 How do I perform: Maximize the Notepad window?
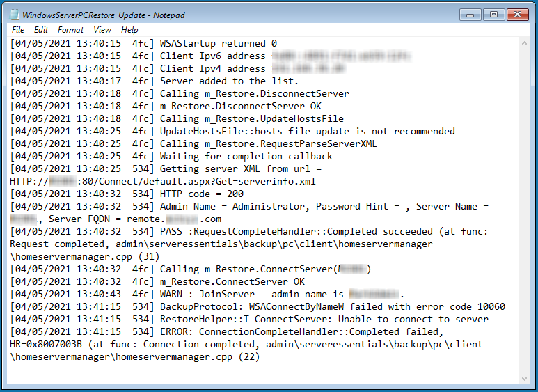pyautogui.click(x=493, y=15)
